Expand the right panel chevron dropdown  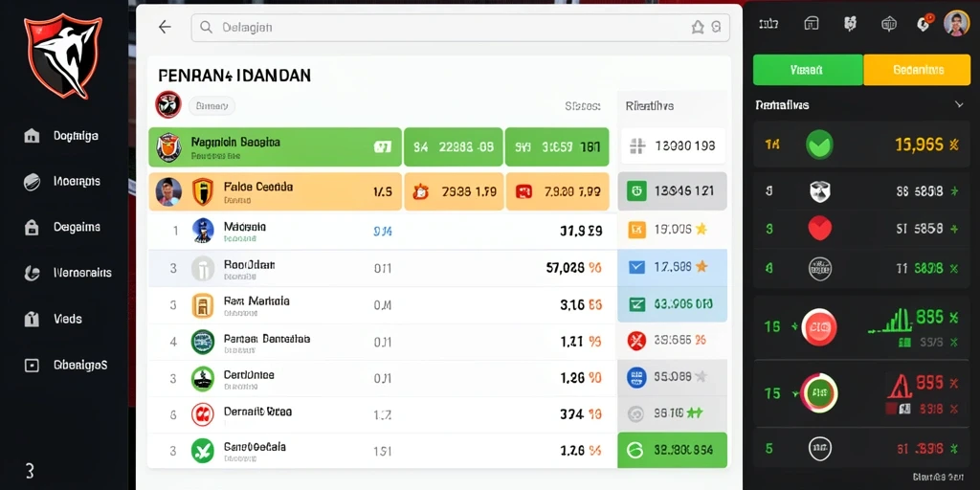(x=959, y=105)
